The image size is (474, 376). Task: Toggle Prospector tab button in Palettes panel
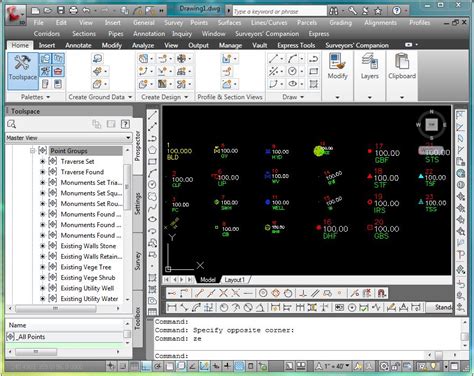coord(45,59)
